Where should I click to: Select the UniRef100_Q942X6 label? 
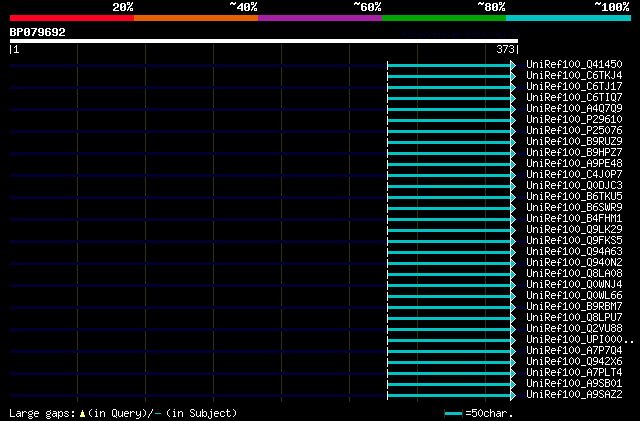point(574,362)
